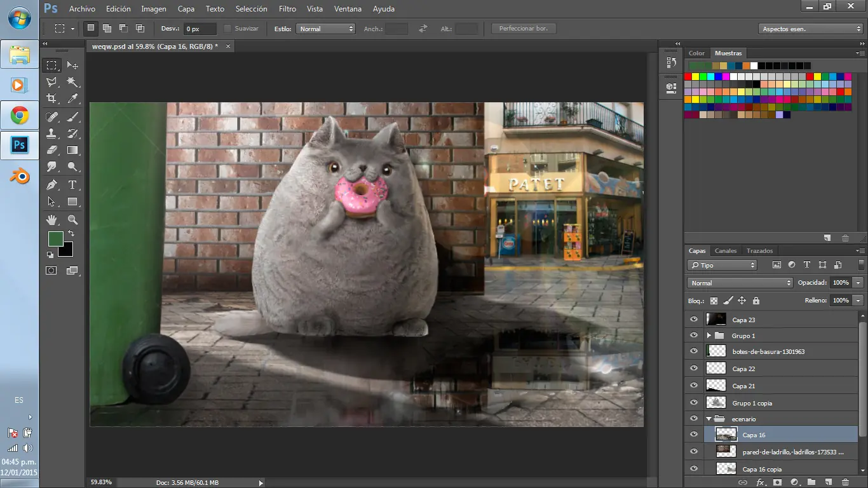Click the black background color swatch
The height and width of the screenshot is (488, 868).
tap(68, 252)
